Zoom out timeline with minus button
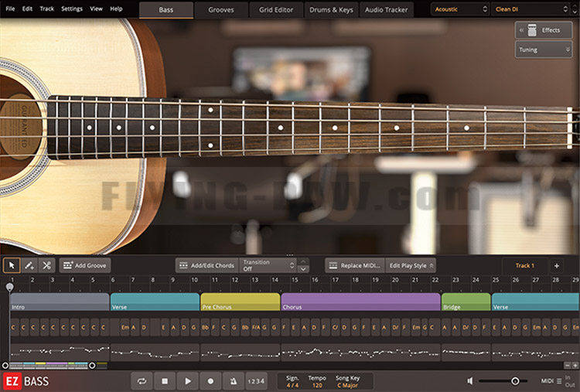 tap(568, 366)
